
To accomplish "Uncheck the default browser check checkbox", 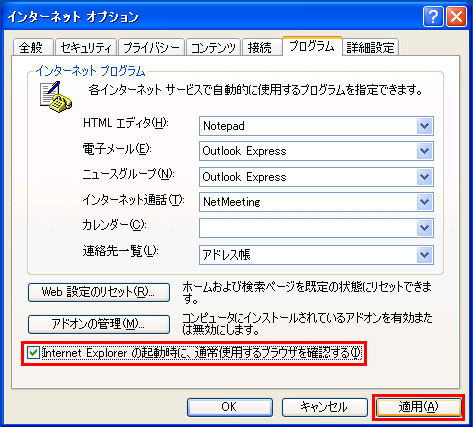I will click(33, 353).
